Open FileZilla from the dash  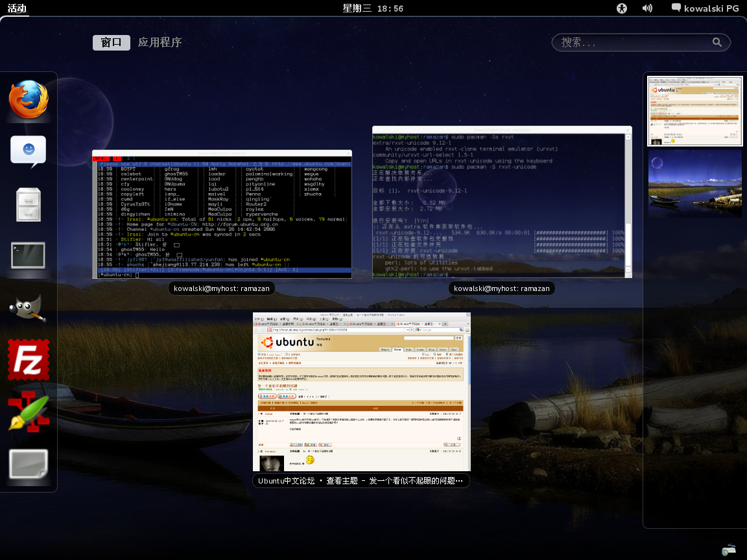(x=29, y=360)
